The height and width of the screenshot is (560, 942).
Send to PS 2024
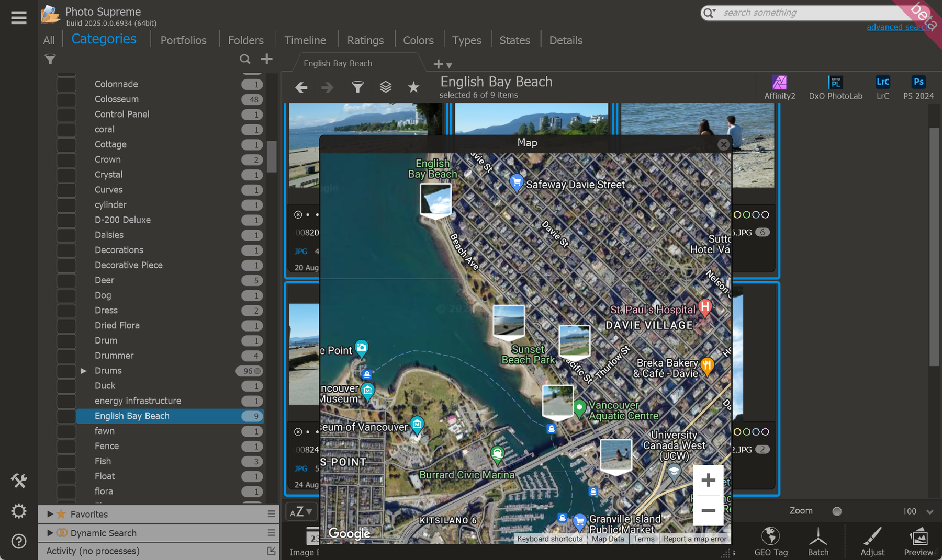[x=918, y=87]
